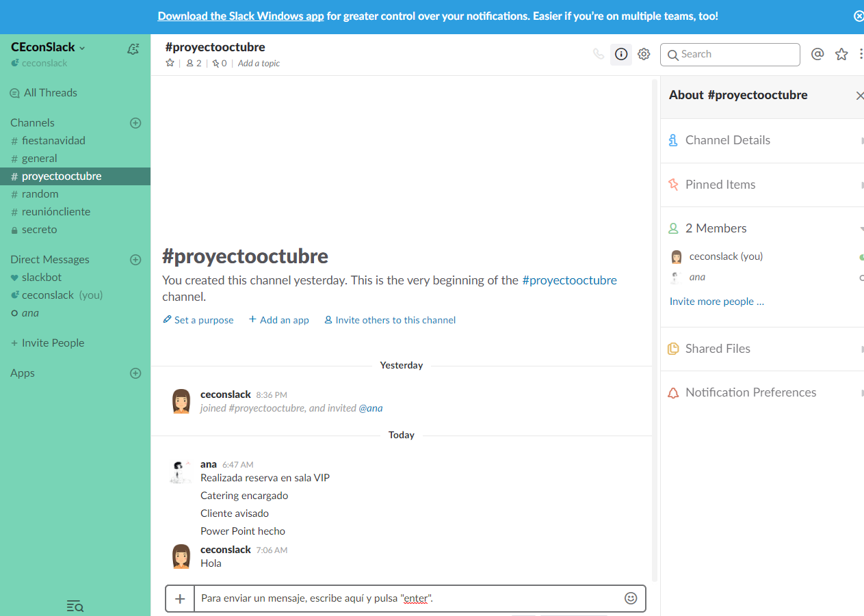Screen dimensions: 864x616
Task: Click Apps heading in sidebar
Action: [x=23, y=373]
